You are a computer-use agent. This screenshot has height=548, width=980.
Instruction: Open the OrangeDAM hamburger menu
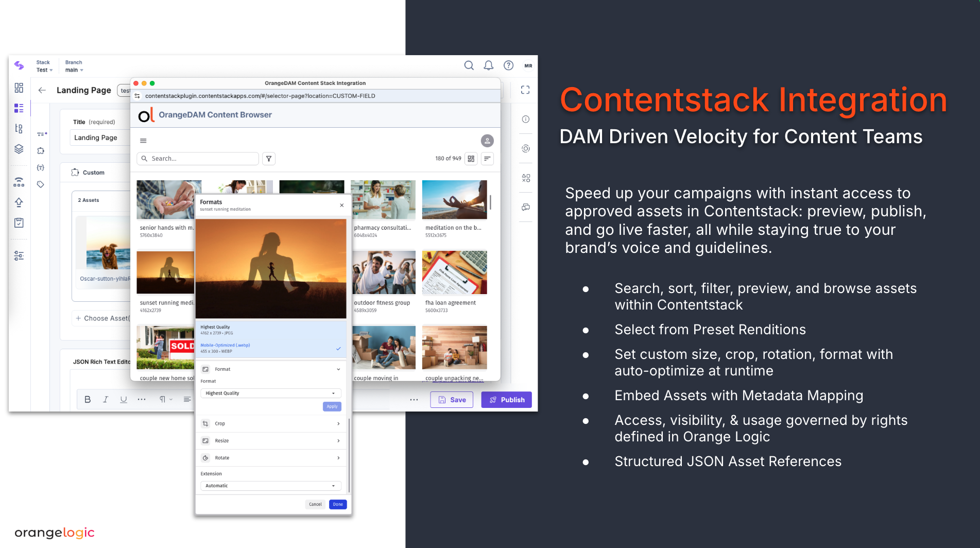(x=143, y=141)
